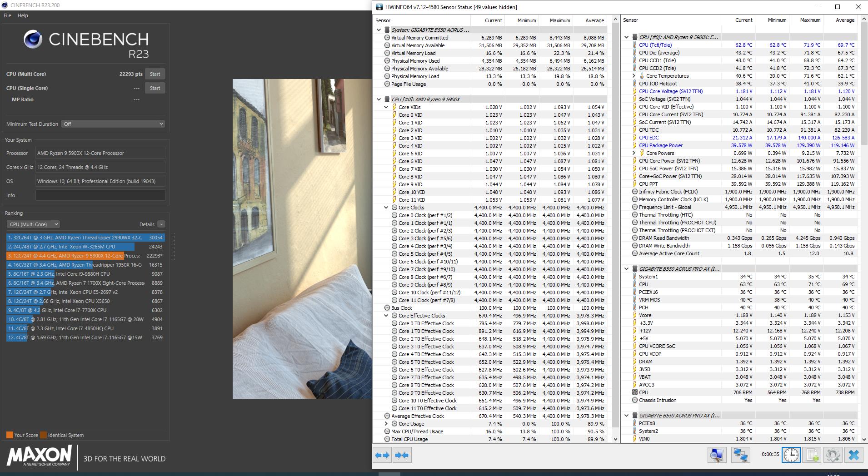Select ranking row Intel Xeon W-3265M CPU

[x=85, y=247]
